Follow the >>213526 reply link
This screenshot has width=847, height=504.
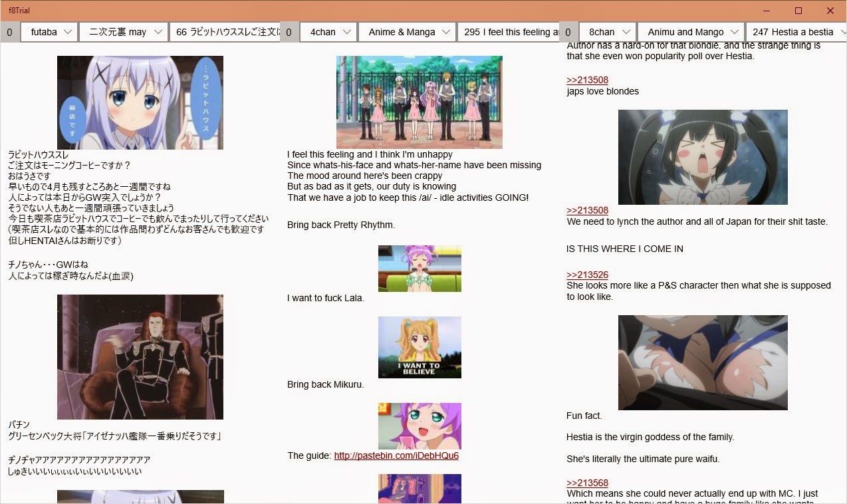click(x=587, y=275)
